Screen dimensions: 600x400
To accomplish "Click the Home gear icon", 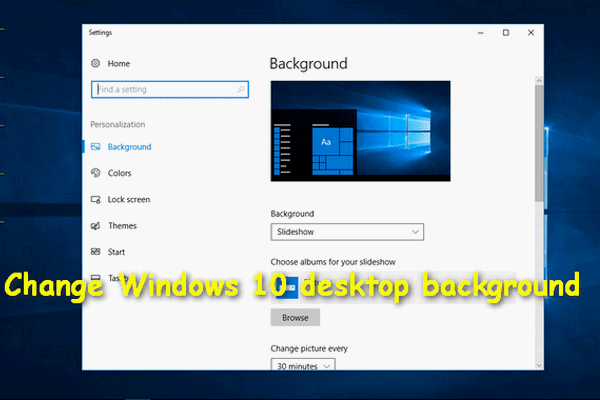I will tap(96, 63).
